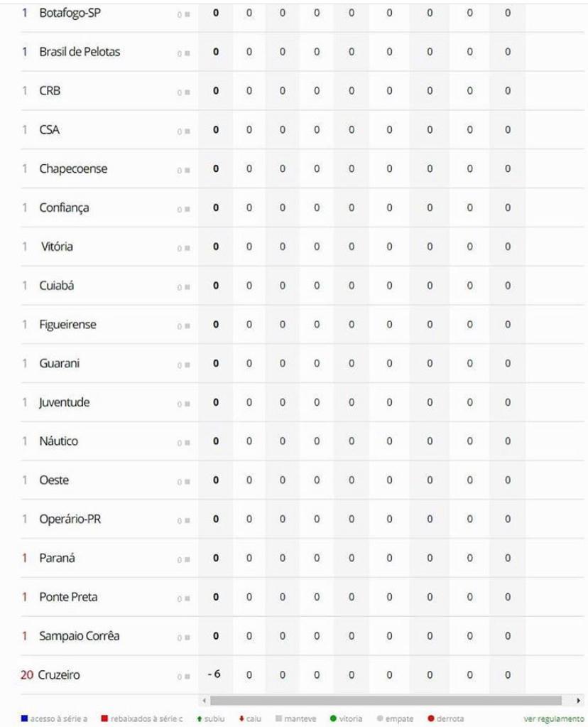Viewport: 588px width, 727px height.
Task: Click the grey 'empate' dot legend icon
Action: pos(380,718)
